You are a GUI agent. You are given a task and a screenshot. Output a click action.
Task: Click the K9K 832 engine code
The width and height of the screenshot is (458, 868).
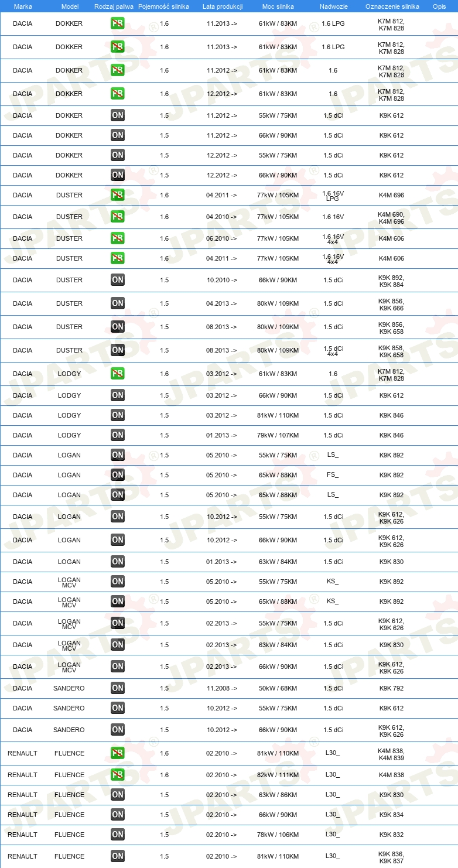pyautogui.click(x=391, y=835)
